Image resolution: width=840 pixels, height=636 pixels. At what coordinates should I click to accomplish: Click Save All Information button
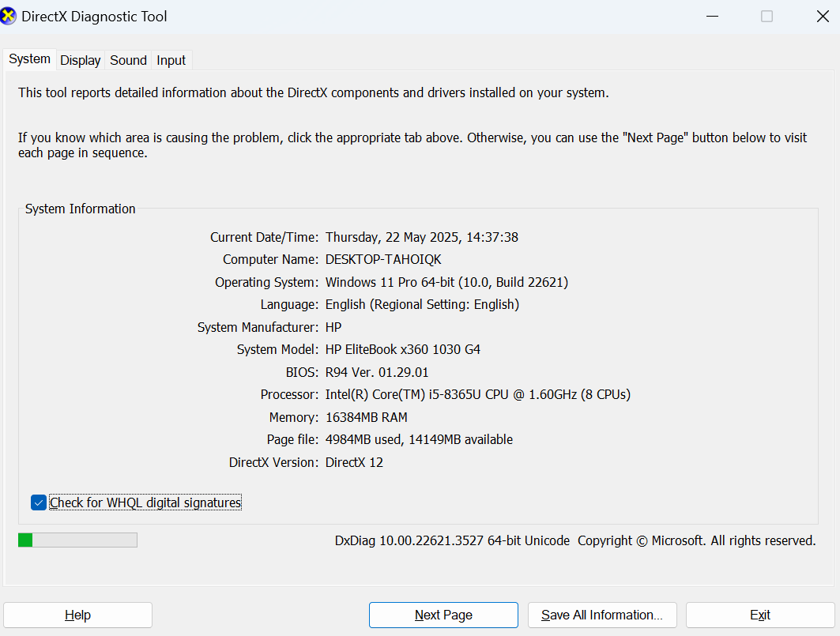pos(602,615)
